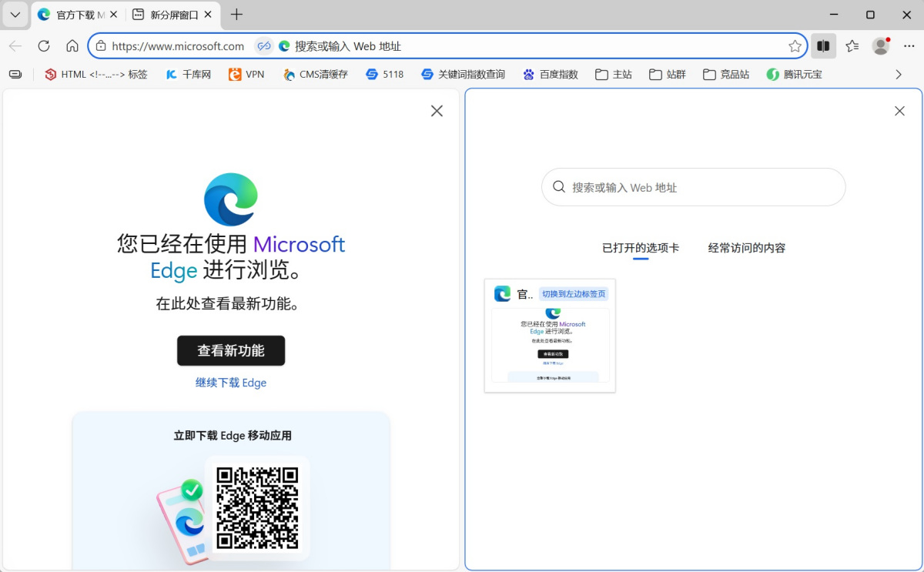Click the home icon in the toolbar
Image resolution: width=924 pixels, height=572 pixels.
point(72,45)
